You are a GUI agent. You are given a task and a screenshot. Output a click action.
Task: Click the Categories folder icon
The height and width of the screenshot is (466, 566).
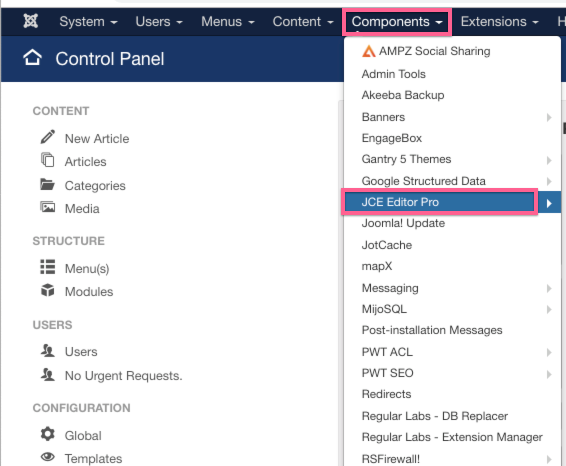[48, 184]
